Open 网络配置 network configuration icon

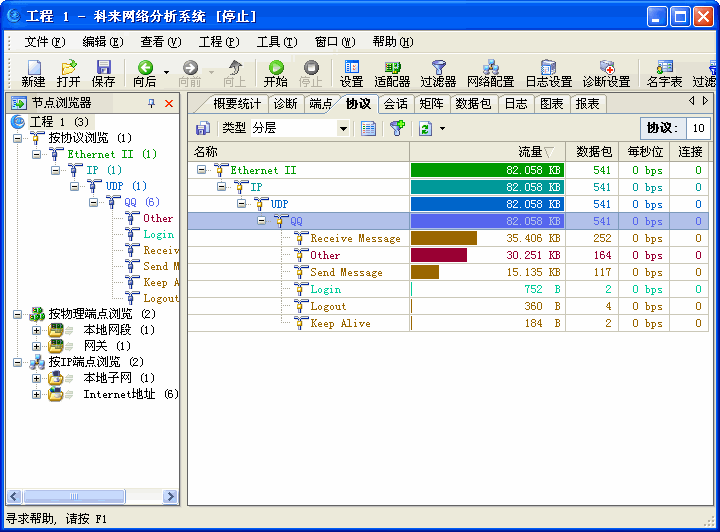(x=490, y=68)
